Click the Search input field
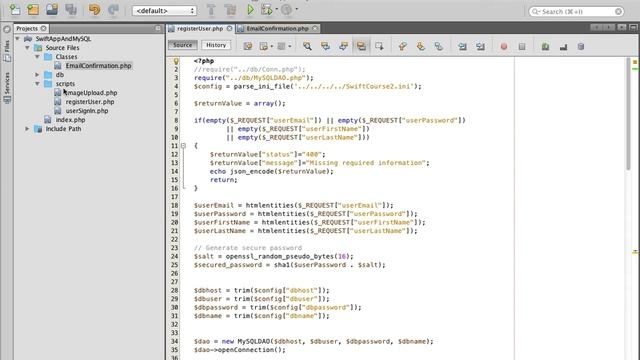This screenshot has height=360, width=640. coord(576,11)
